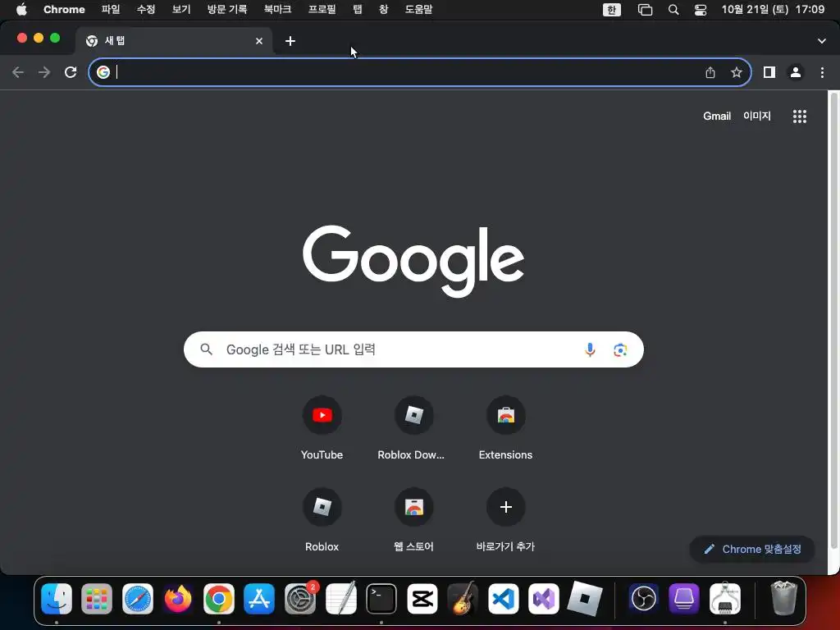
Task: Launch Safari from the dock
Action: (x=138, y=598)
